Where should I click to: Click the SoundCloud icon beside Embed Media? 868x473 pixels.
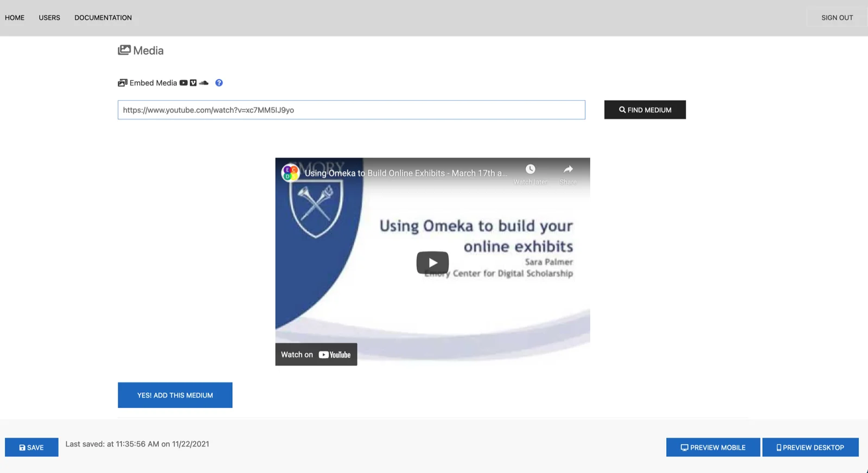(204, 83)
